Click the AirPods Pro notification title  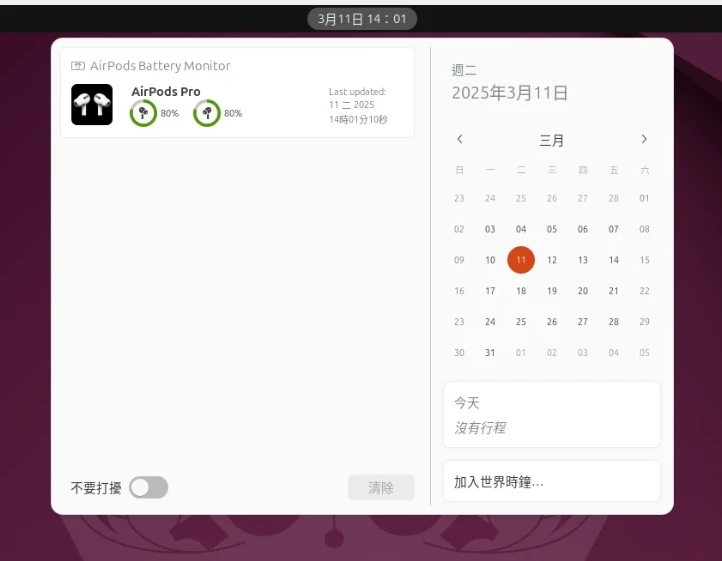(166, 92)
